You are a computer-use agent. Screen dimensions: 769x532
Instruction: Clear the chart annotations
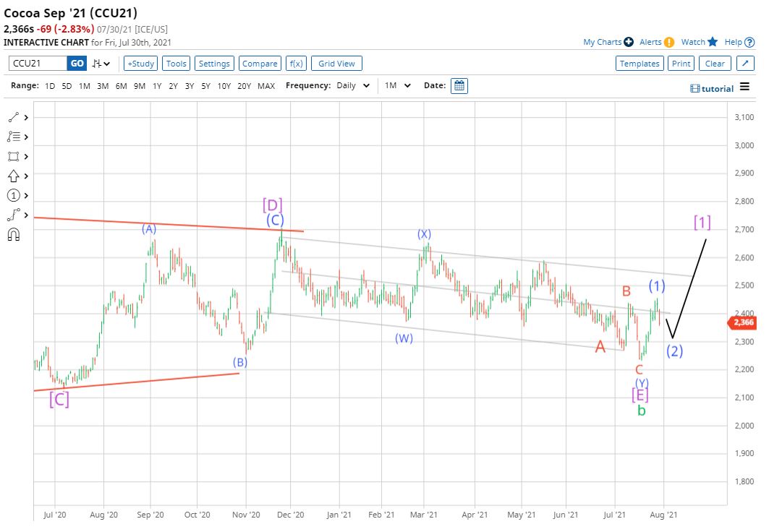coord(715,63)
